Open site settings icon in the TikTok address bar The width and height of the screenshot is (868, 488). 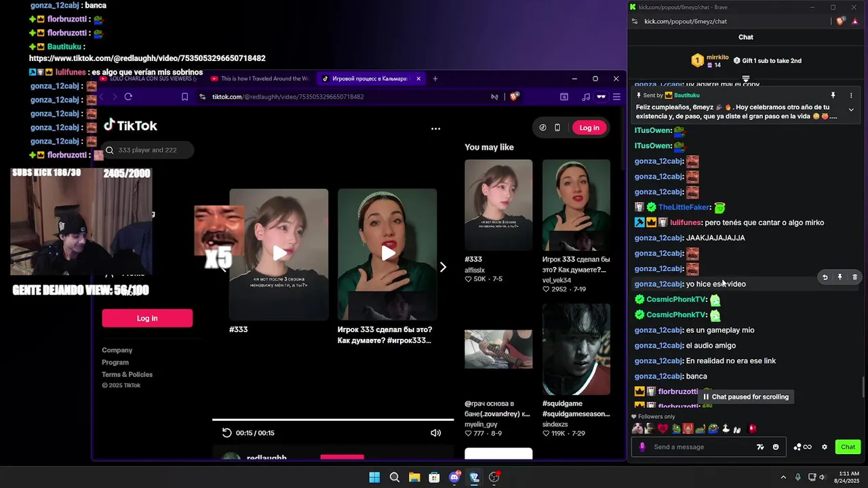[x=203, y=97]
